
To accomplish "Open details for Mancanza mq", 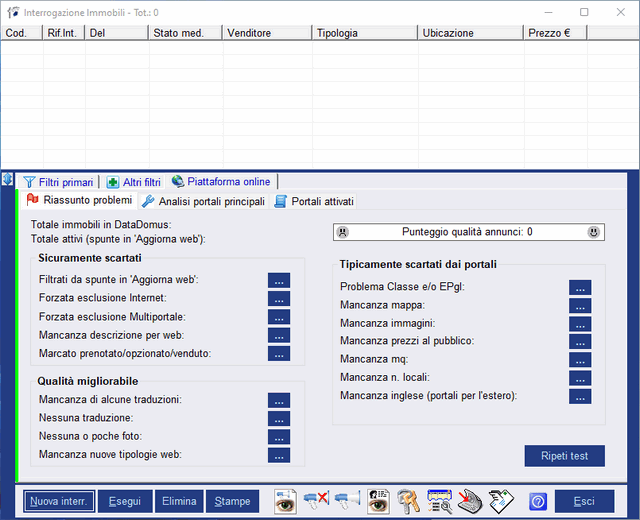I will [x=580, y=360].
